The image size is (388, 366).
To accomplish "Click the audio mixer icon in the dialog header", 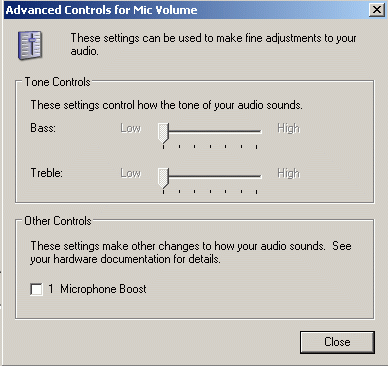I will [x=30, y=45].
